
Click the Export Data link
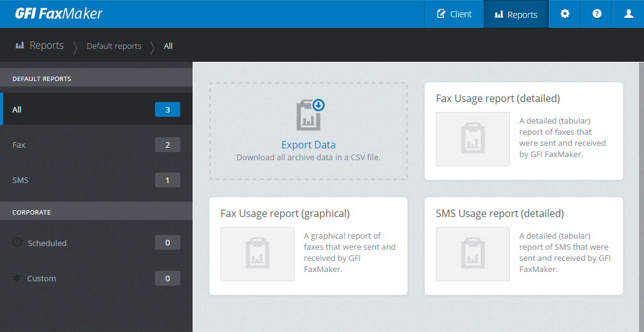pyautogui.click(x=309, y=145)
